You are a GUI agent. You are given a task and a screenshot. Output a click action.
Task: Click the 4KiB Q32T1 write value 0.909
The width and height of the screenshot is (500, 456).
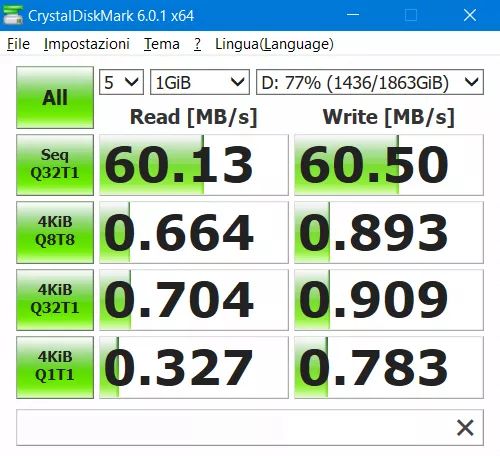tap(389, 299)
